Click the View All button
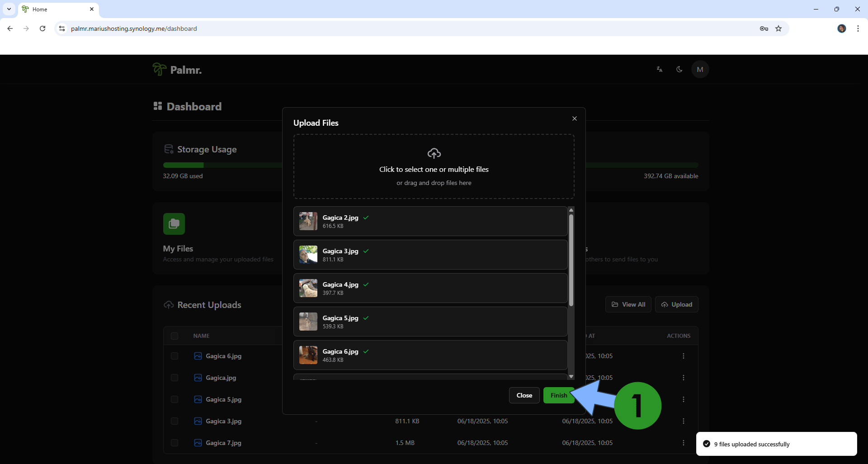The image size is (868, 464). click(628, 304)
